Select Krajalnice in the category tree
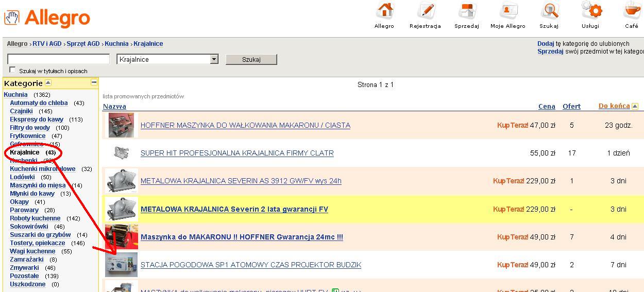This screenshot has height=292, width=644. [25, 152]
